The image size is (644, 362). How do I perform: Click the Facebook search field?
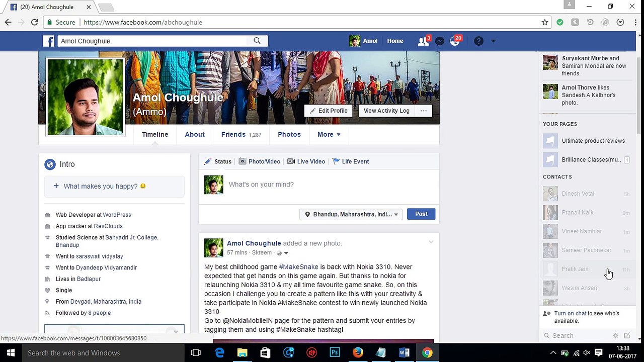coord(152,41)
